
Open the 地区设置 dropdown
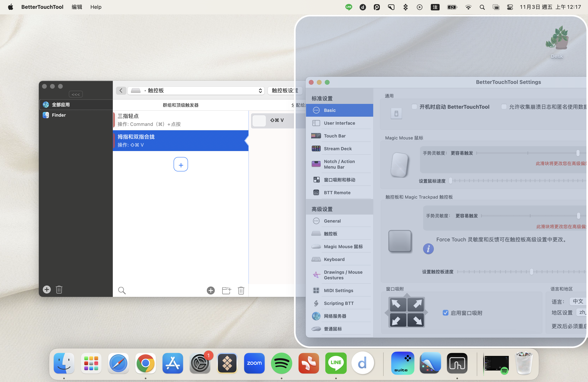pyautogui.click(x=582, y=312)
